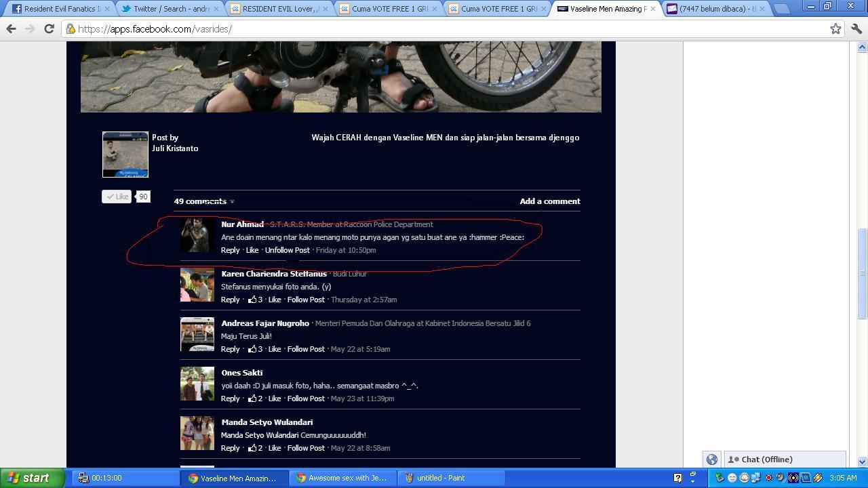
Task: Click the red record tray icon
Action: 768,478
